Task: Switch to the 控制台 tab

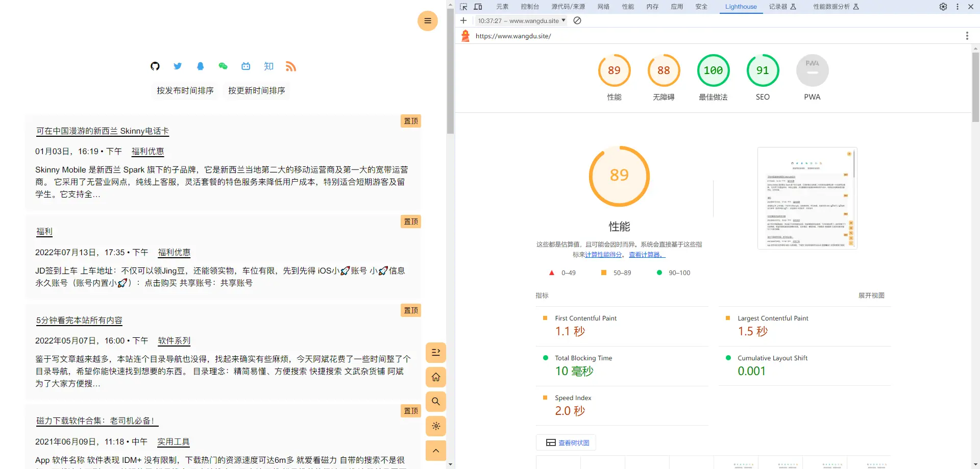Action: coord(530,7)
